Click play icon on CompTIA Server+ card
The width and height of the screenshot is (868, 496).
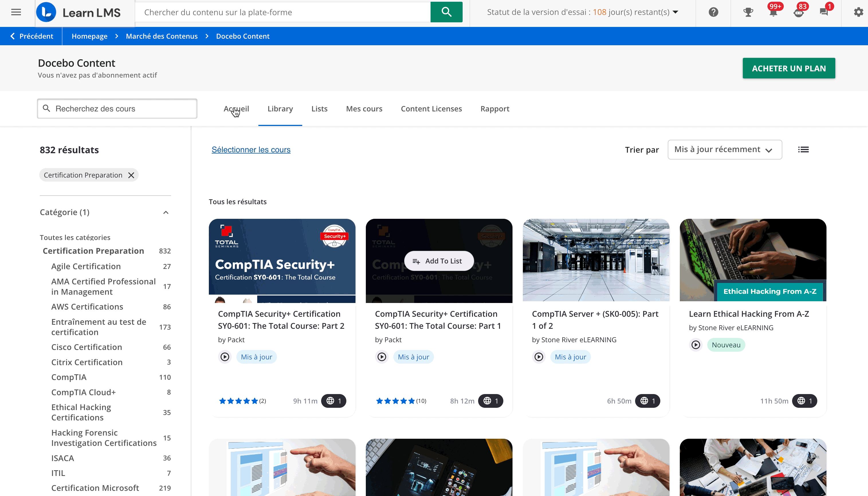(x=539, y=357)
